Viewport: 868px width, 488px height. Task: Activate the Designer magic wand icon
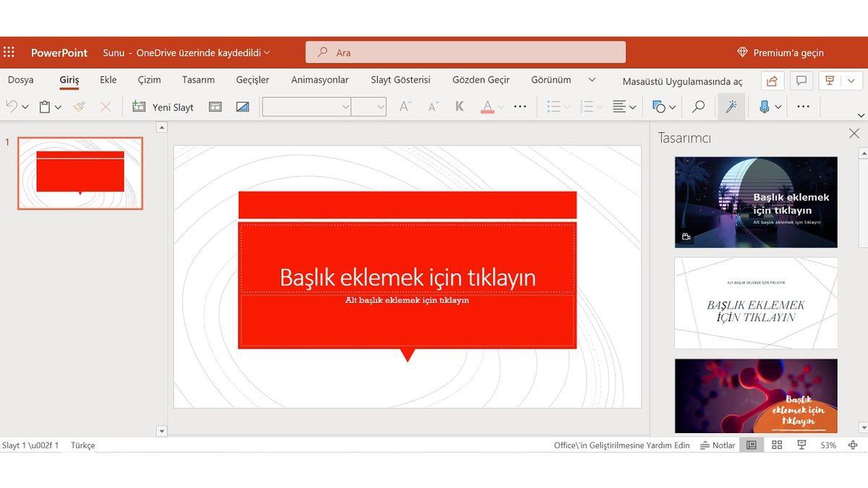pos(731,106)
